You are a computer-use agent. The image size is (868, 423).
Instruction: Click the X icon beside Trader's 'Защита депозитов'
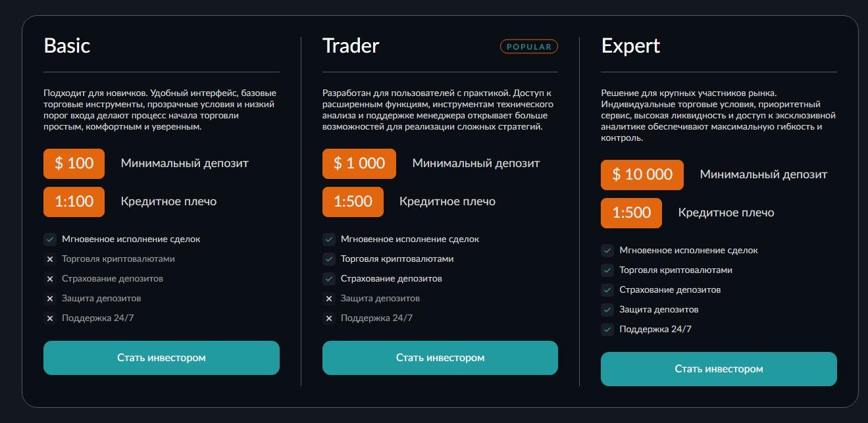click(329, 299)
